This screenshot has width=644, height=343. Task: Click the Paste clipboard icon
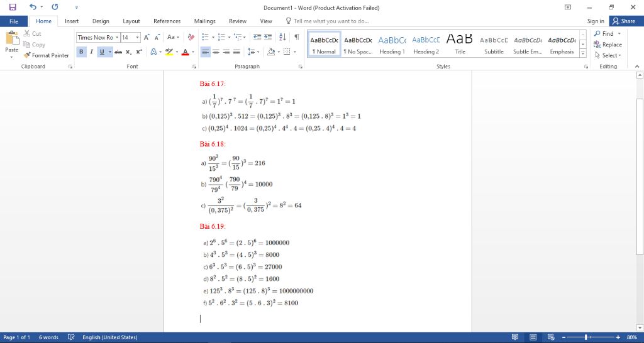[x=11, y=38]
